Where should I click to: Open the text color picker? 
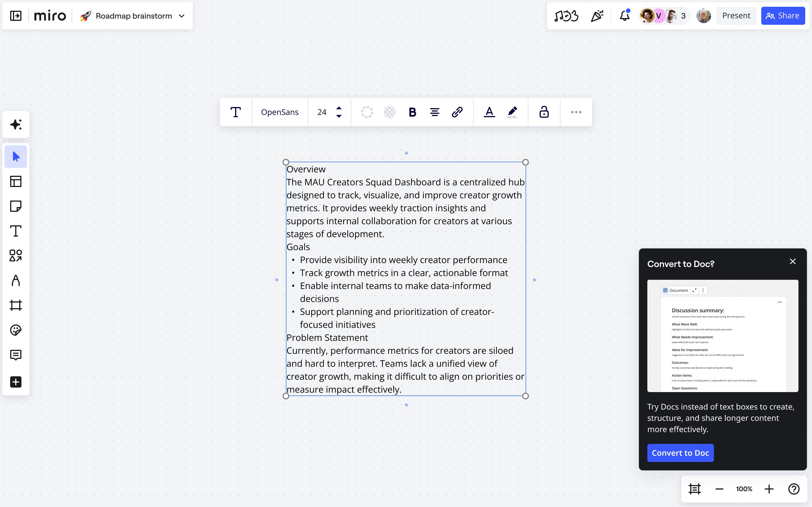point(489,112)
